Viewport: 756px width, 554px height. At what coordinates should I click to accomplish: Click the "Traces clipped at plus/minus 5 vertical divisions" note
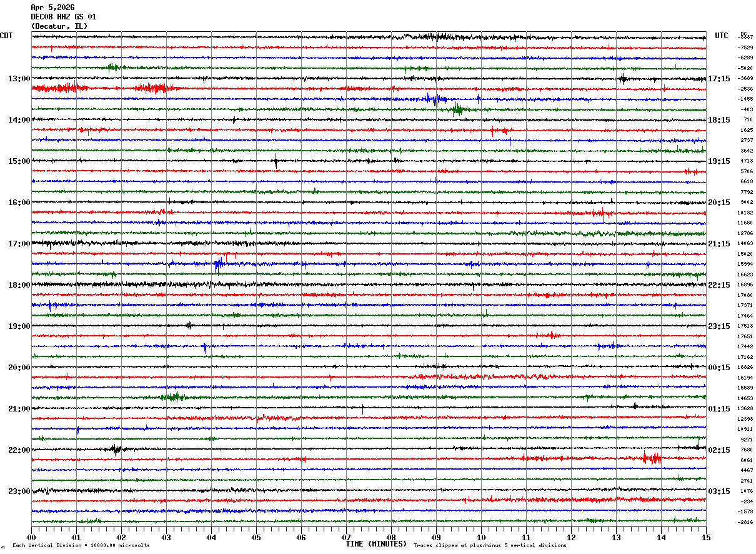point(490,546)
